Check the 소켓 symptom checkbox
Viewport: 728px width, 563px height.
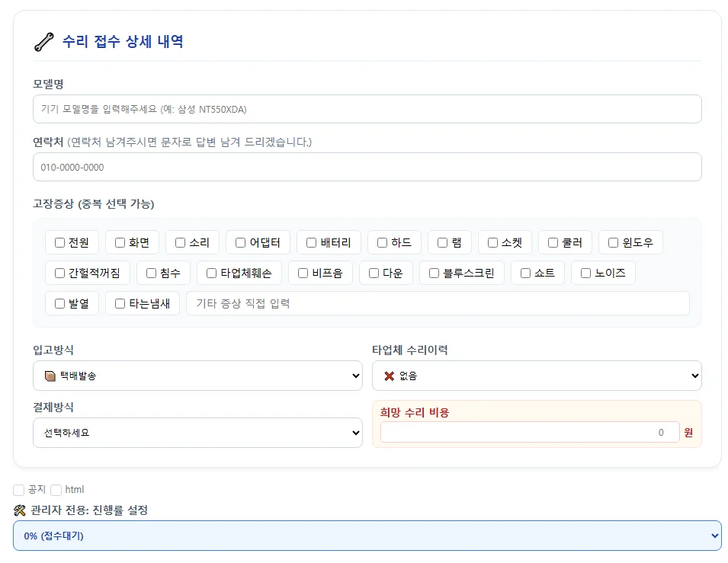(x=492, y=243)
